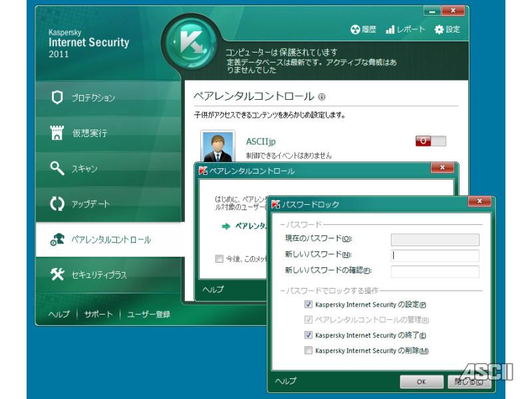Open 履歴 history in the top bar

click(x=363, y=29)
